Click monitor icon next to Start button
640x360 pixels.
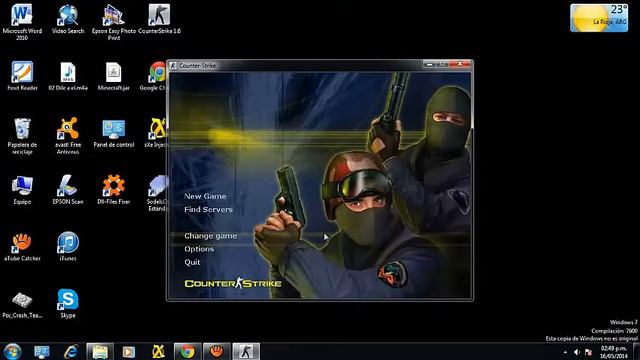42,351
